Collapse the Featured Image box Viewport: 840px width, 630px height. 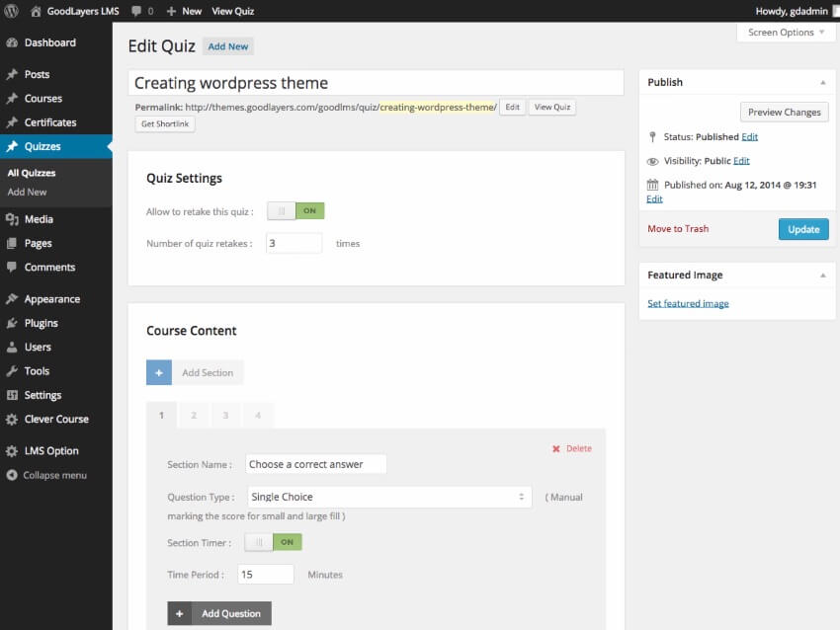[x=823, y=275]
